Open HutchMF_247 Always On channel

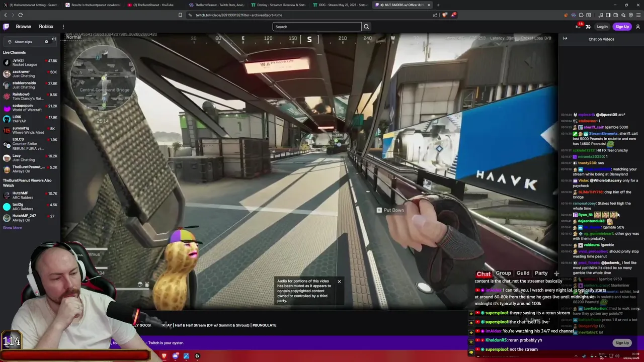(x=30, y=218)
